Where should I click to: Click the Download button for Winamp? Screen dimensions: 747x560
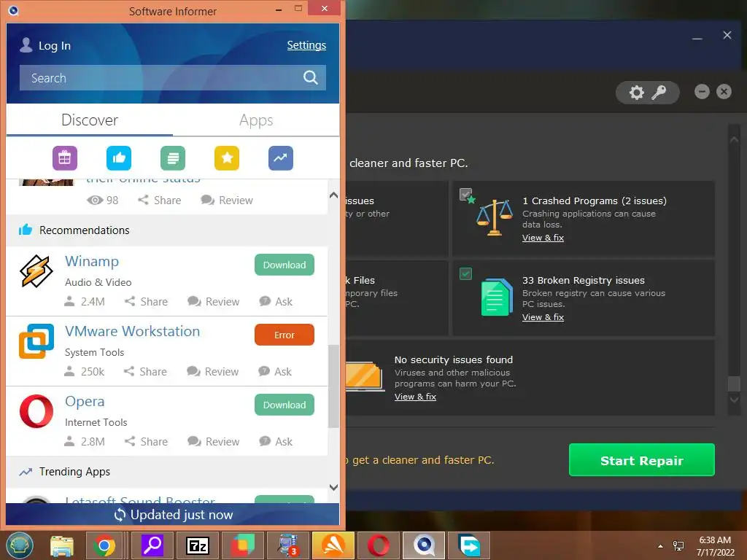pos(285,265)
